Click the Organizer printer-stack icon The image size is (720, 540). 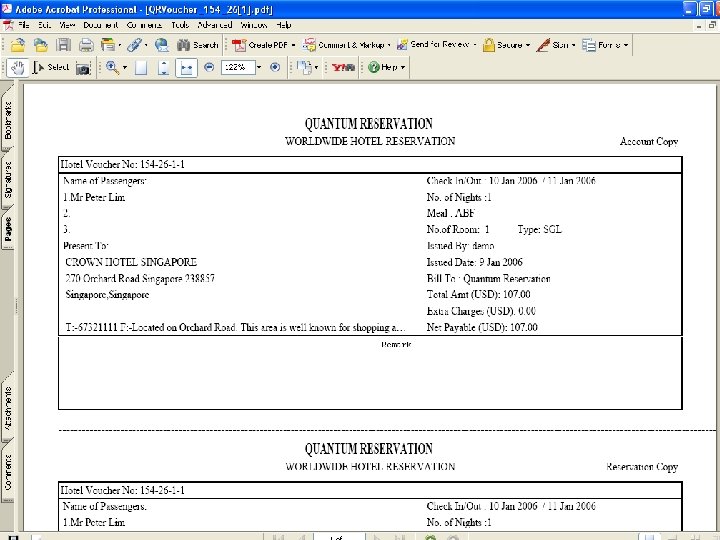tap(108, 45)
